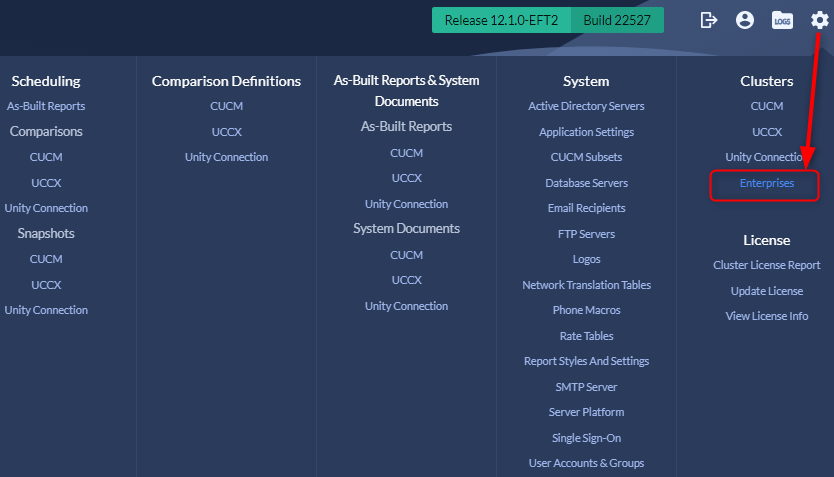Open Report Styles And Settings
This screenshot has width=834, height=477.
point(586,361)
